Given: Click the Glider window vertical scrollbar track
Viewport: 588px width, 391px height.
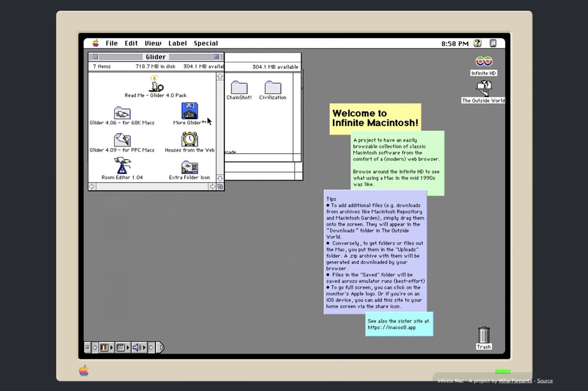Looking at the screenshot, I should (220, 128).
